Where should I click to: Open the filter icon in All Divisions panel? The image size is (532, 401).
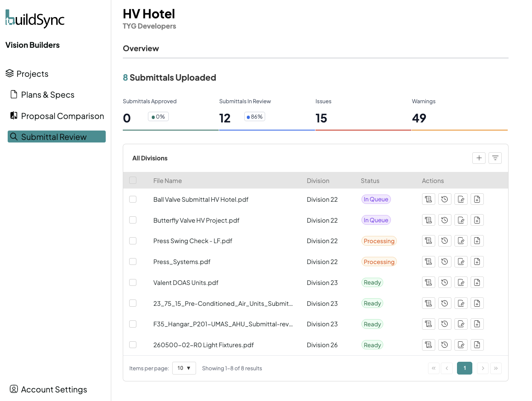495,158
